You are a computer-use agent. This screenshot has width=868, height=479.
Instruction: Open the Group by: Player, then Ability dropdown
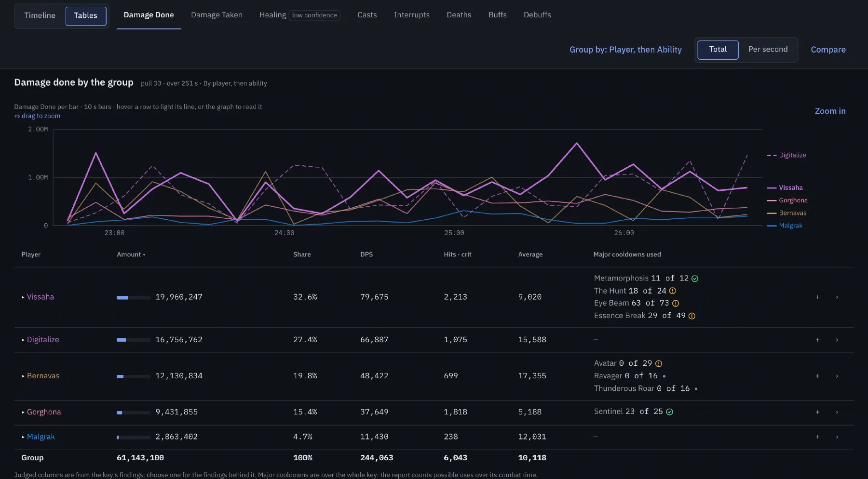(625, 50)
